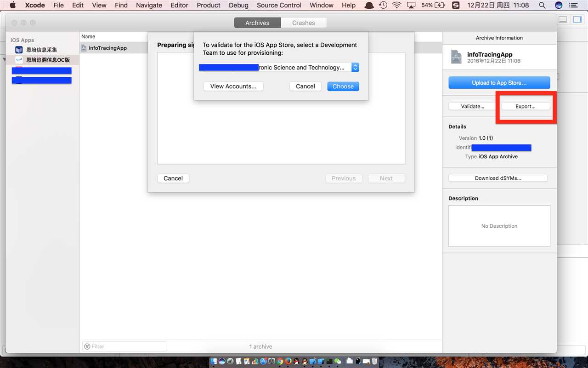Screen dimensions: 588x368
Task: Open Spotlight search in menu bar
Action: click(x=542, y=5)
